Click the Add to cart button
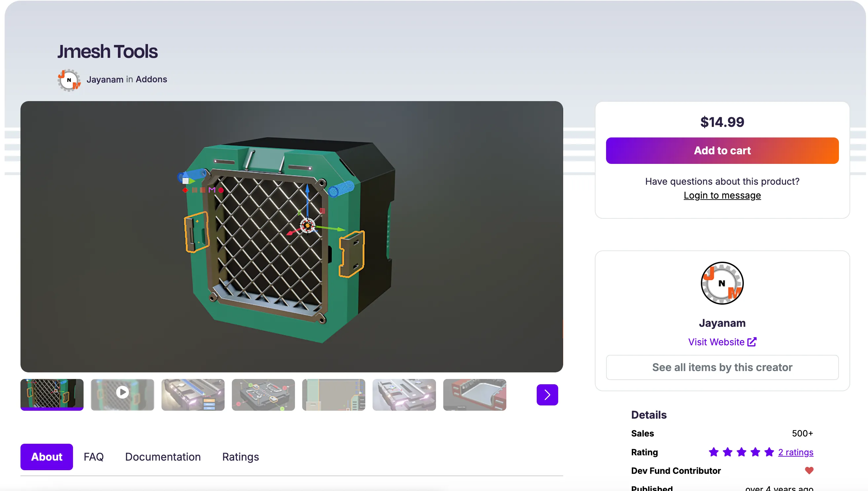Viewport: 868px width, 491px height. (722, 151)
